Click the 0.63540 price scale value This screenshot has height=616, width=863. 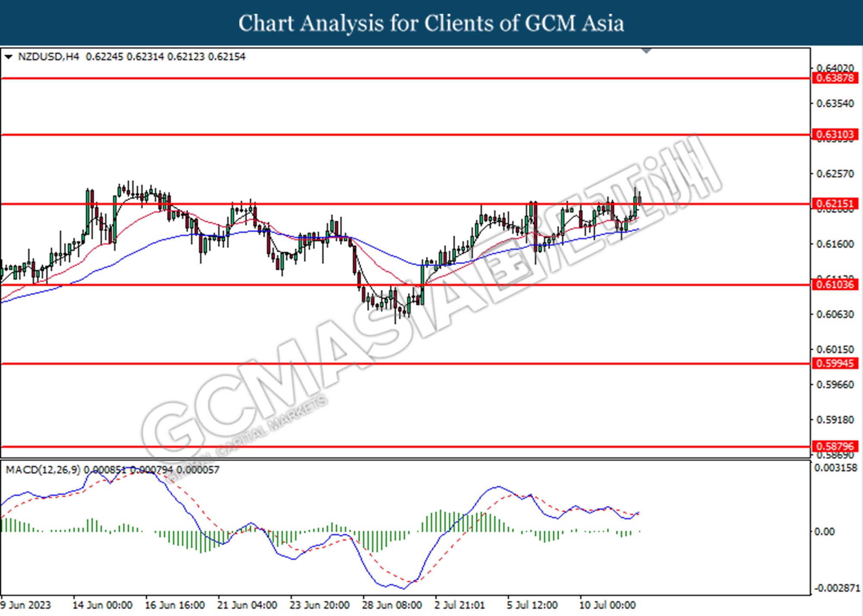(x=835, y=104)
